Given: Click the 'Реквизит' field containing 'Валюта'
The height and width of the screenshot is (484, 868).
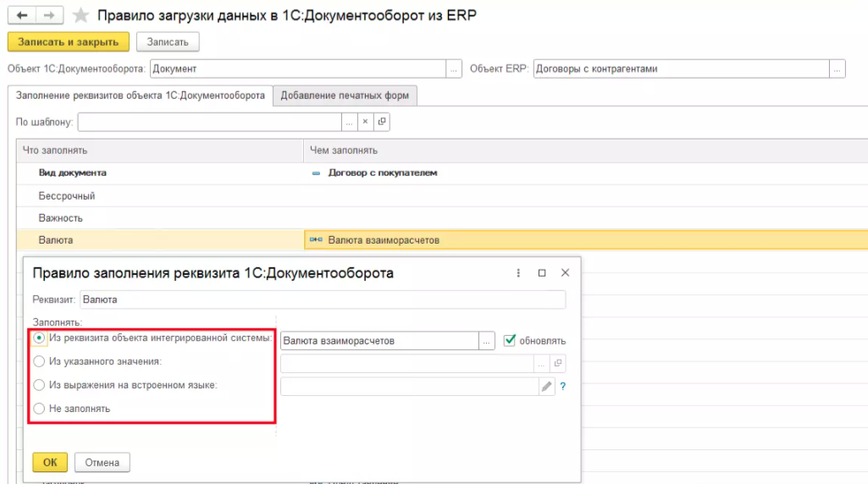Looking at the screenshot, I should pos(323,300).
